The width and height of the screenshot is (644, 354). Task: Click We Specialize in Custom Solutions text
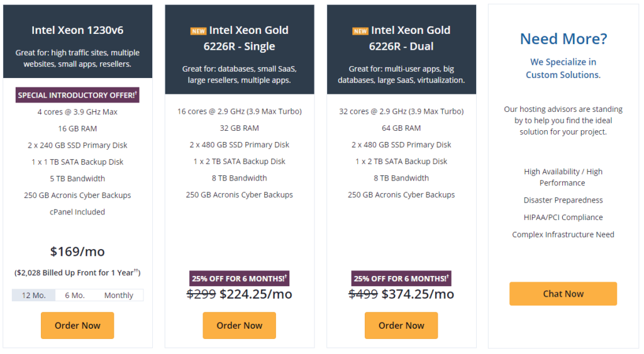(x=563, y=68)
